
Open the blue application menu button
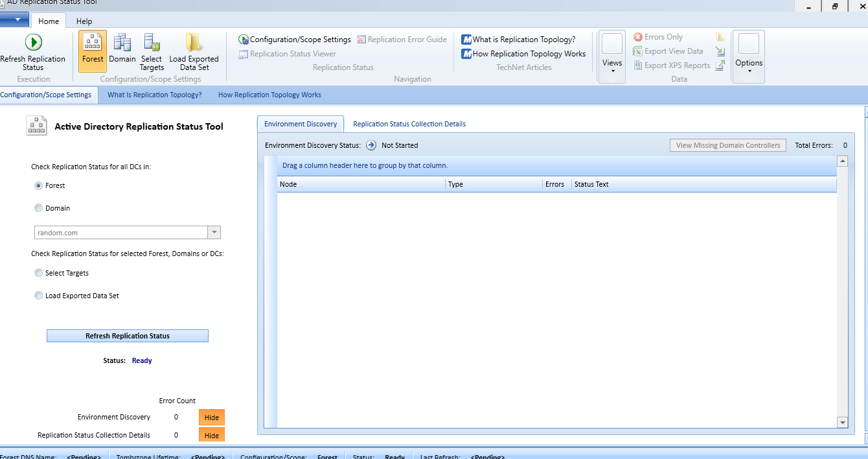14,19
